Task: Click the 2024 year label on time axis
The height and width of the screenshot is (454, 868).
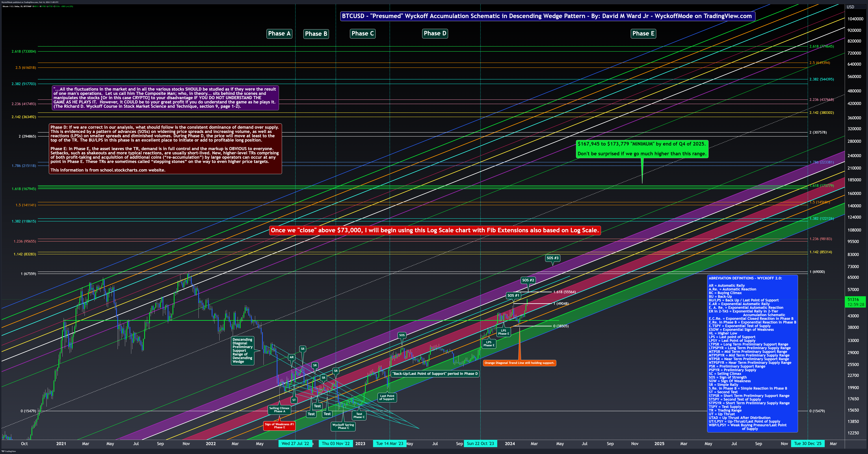Action: 509,444
